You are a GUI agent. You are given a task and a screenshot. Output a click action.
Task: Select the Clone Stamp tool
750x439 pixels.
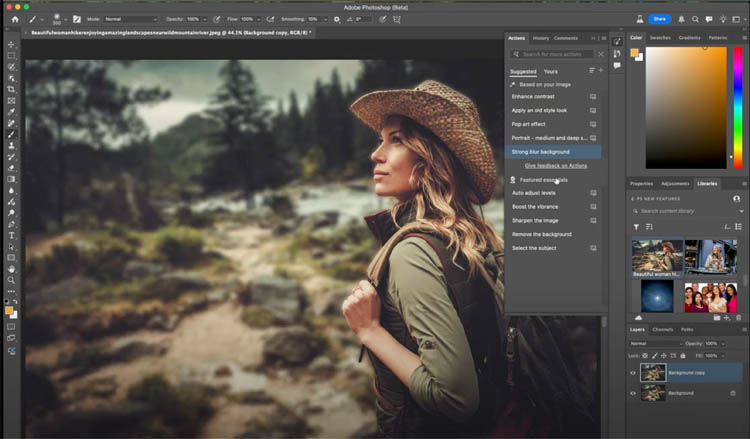tap(11, 146)
